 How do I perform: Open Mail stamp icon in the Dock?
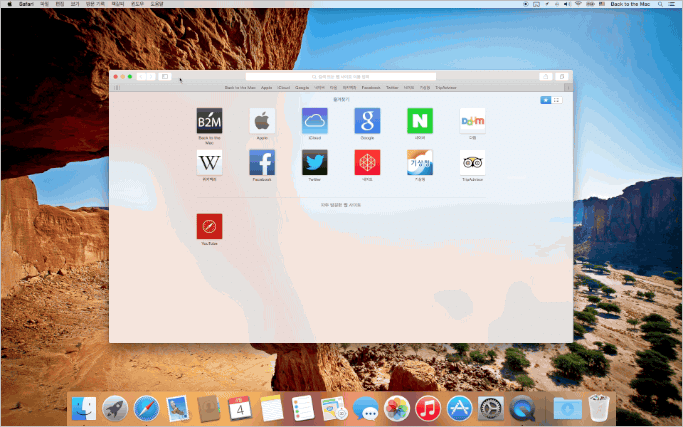click(178, 408)
